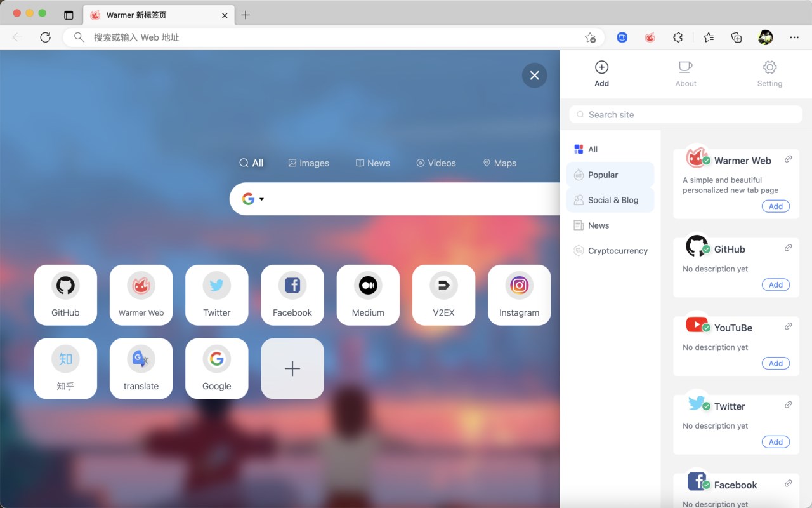Add the Twitter site card

coord(776,442)
